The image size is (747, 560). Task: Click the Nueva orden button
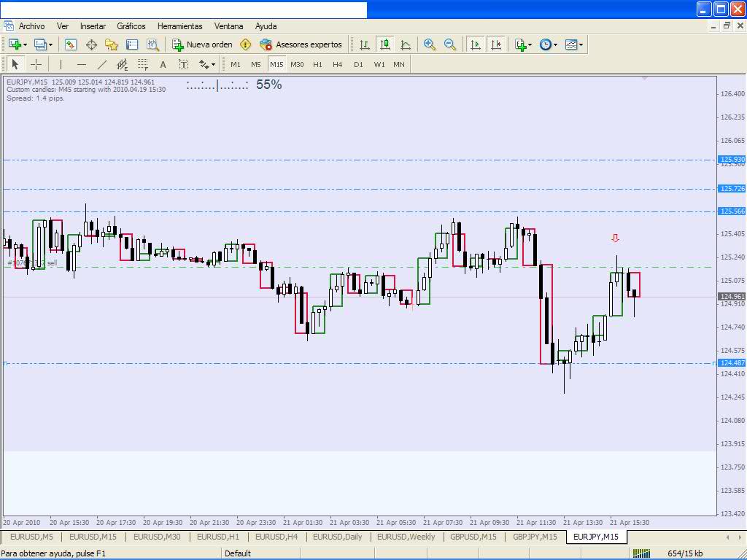pos(203,44)
